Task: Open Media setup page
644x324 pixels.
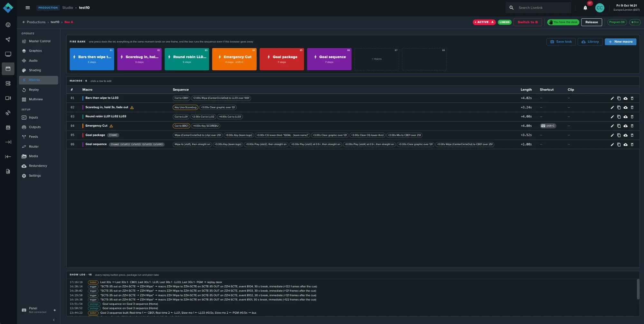Action: [x=39, y=156]
